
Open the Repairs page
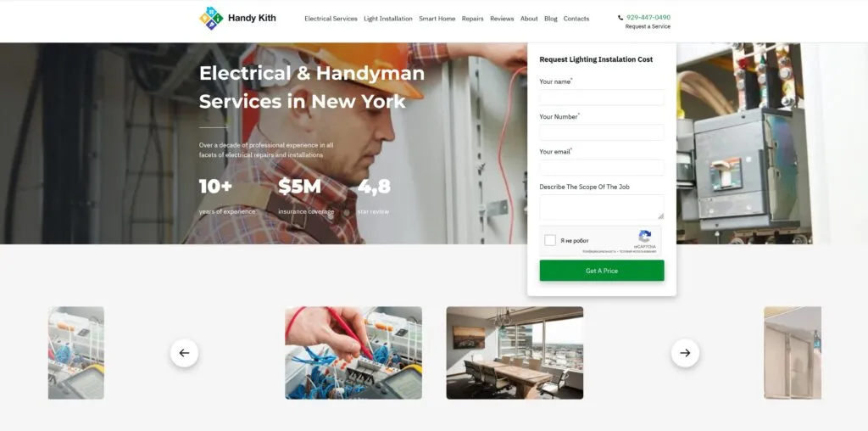point(473,19)
